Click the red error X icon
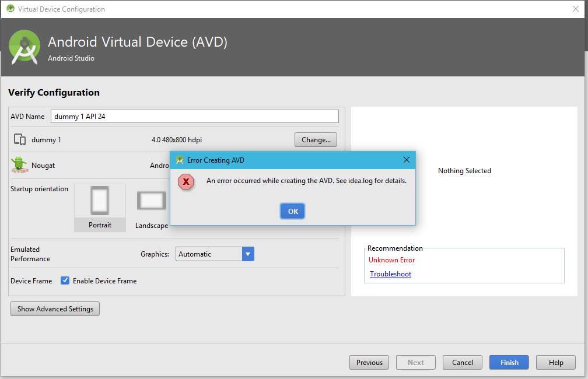This screenshot has height=379, width=588. pos(186,181)
